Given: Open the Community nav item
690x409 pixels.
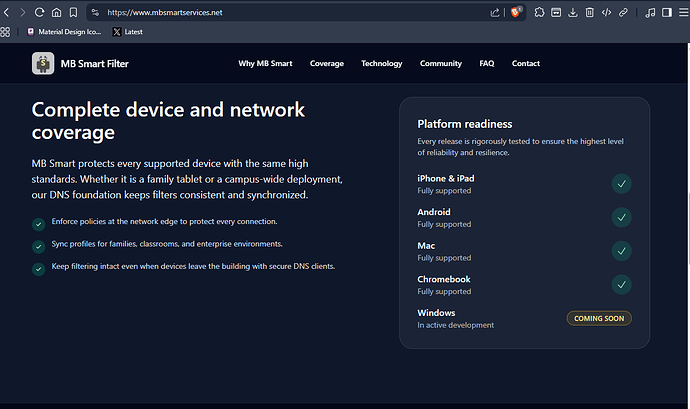Looking at the screenshot, I should pos(440,63).
